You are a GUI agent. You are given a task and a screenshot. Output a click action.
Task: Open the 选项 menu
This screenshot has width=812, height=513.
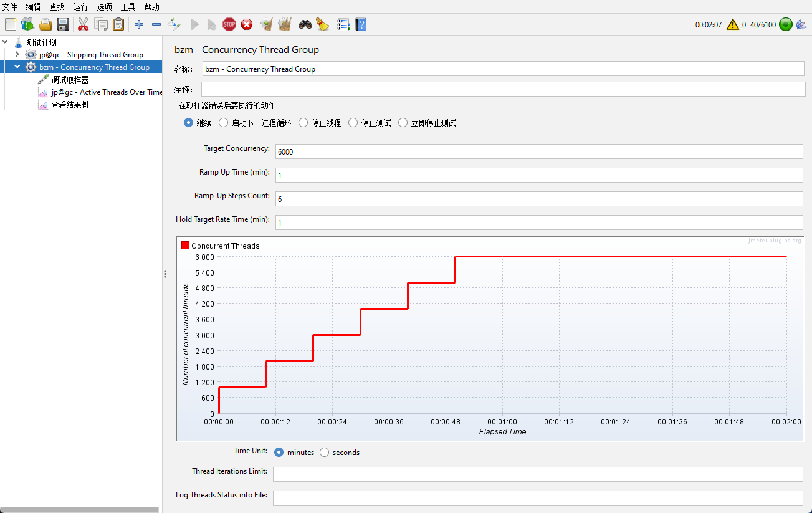(x=104, y=7)
